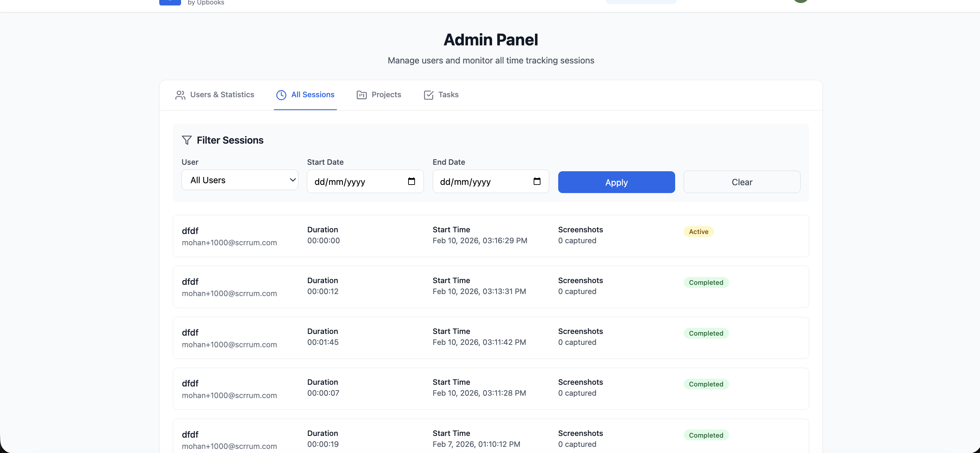Image resolution: width=980 pixels, height=453 pixels.
Task: Click the Users & Statistics people icon
Action: point(180,95)
